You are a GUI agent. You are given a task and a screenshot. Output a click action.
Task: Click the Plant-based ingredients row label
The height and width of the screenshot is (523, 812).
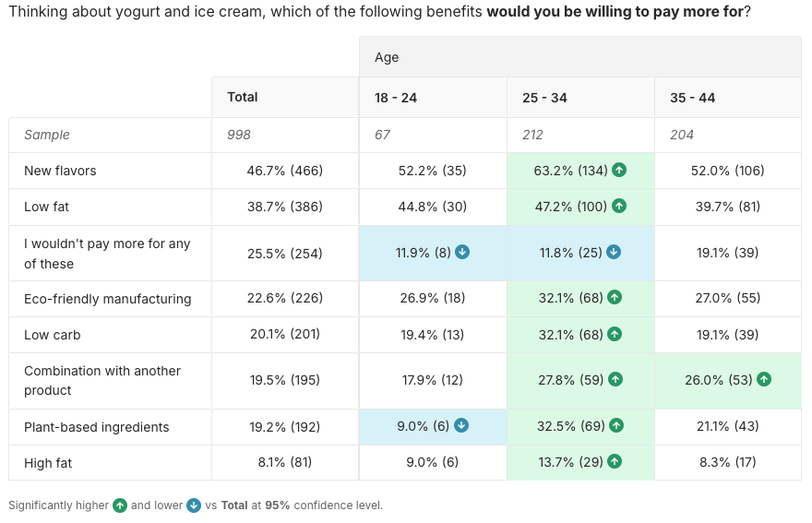97,427
